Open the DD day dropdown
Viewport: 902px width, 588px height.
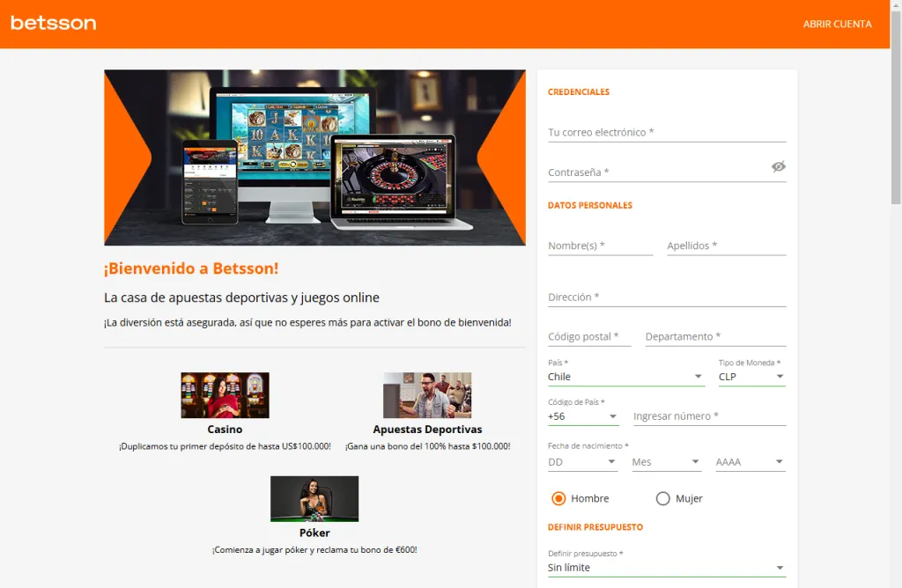[x=583, y=460]
